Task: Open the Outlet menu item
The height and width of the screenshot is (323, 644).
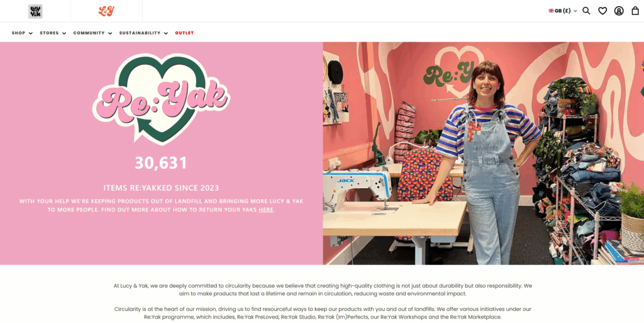Action: 184,33
